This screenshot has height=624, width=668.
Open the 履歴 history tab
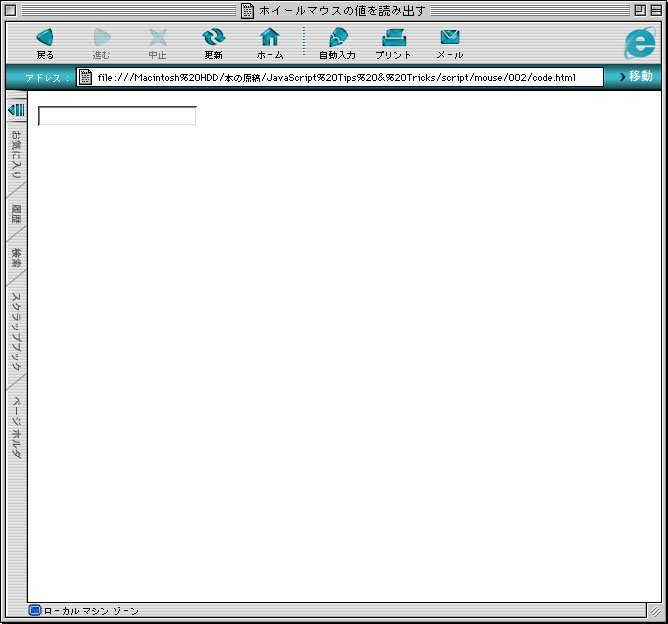click(x=16, y=214)
